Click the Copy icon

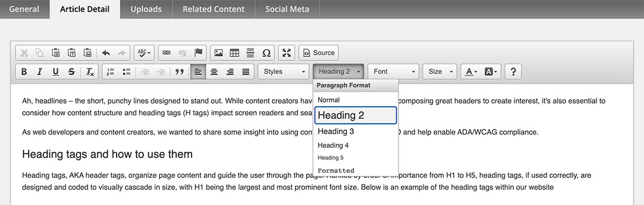click(x=40, y=53)
